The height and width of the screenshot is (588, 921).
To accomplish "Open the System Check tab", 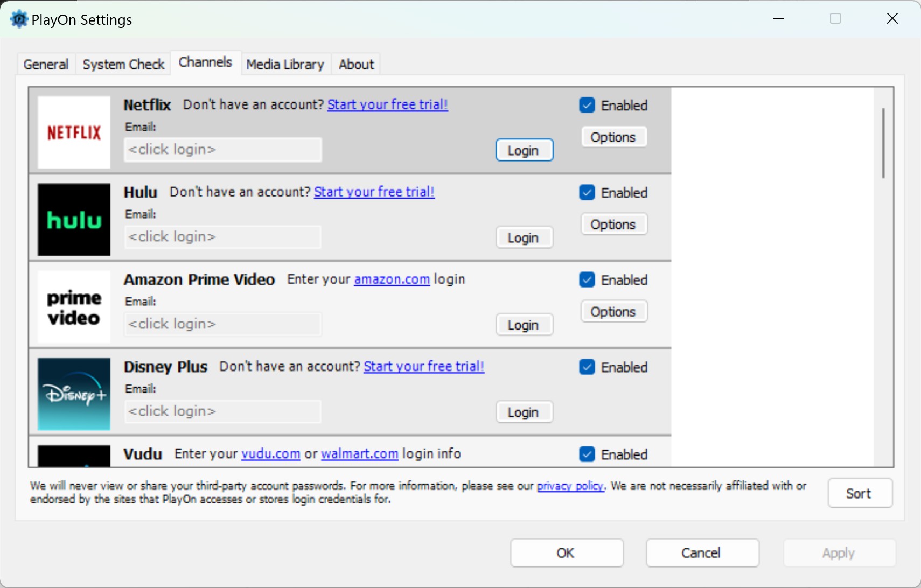I will pyautogui.click(x=123, y=64).
